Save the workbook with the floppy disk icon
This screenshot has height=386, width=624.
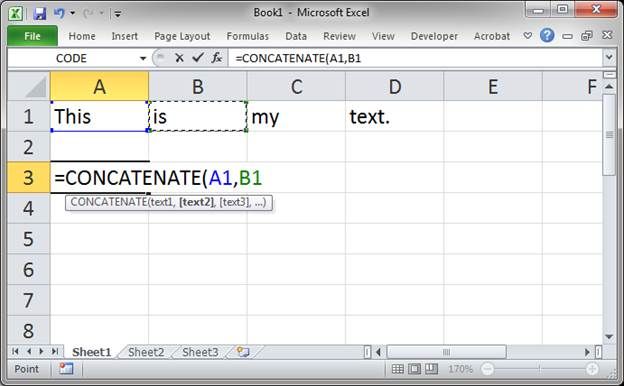[x=39, y=14]
